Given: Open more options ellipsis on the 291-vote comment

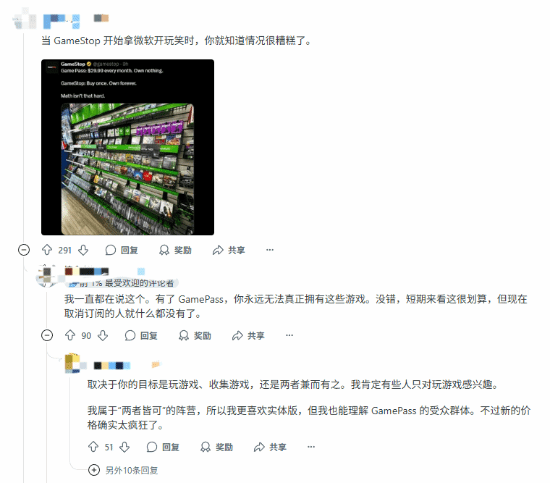Looking at the screenshot, I should [270, 250].
